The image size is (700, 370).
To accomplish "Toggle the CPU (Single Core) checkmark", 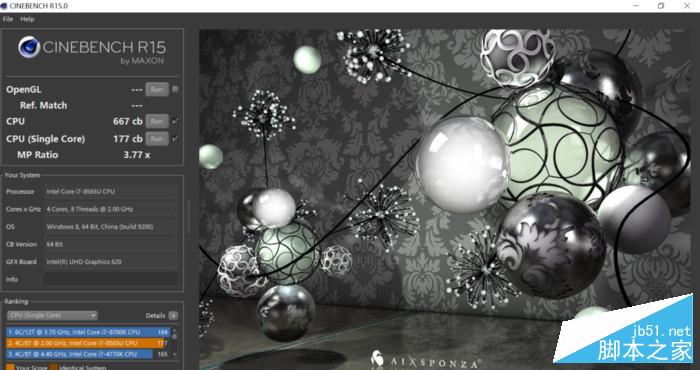I will tap(175, 139).
